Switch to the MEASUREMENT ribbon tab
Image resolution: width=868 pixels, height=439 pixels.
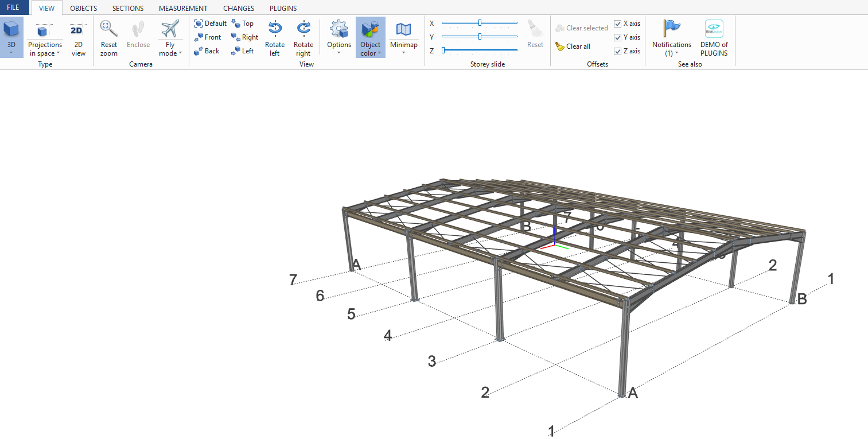coord(183,8)
